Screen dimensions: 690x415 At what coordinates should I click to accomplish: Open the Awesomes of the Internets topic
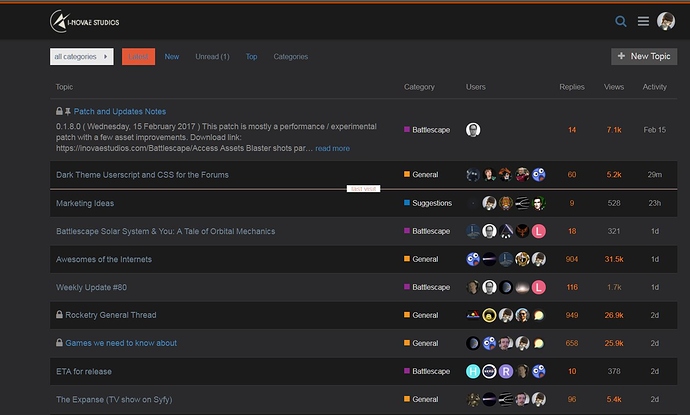click(104, 259)
